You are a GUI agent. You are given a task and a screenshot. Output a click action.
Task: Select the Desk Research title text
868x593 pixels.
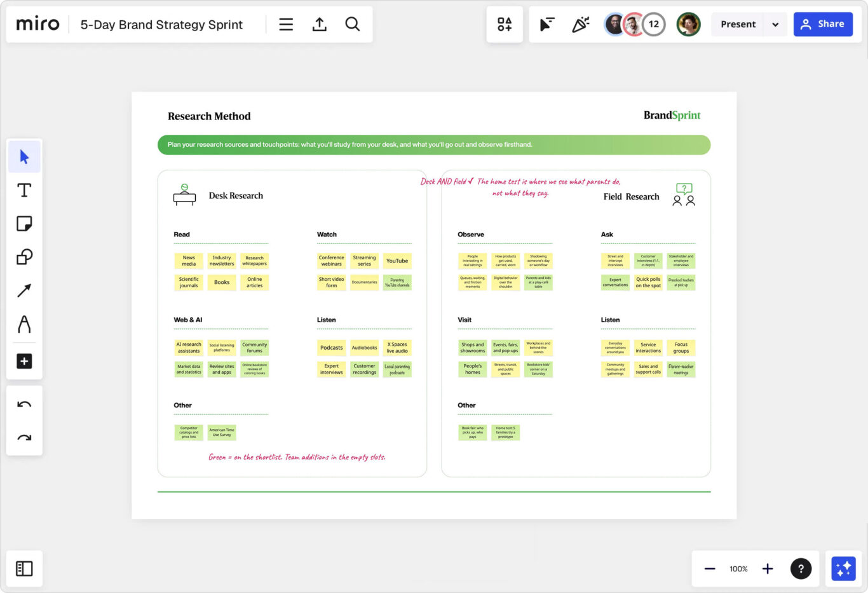[x=236, y=196]
